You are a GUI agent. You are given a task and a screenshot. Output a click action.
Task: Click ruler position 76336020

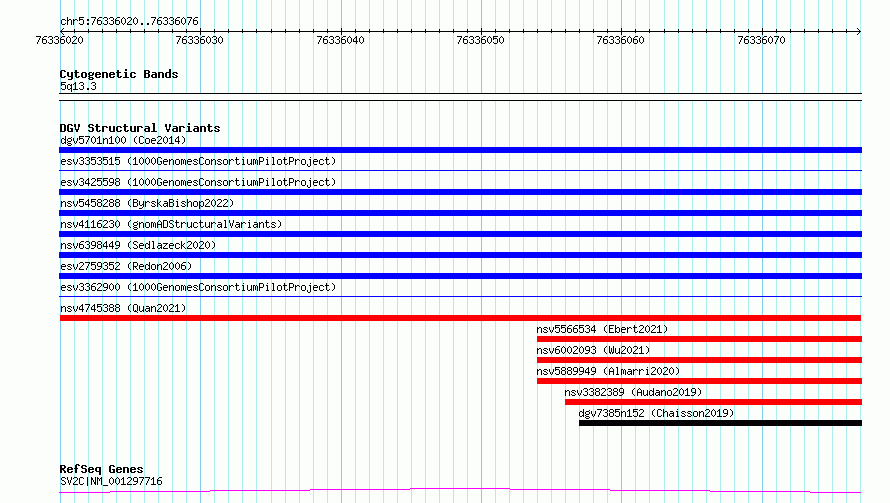tap(60, 40)
